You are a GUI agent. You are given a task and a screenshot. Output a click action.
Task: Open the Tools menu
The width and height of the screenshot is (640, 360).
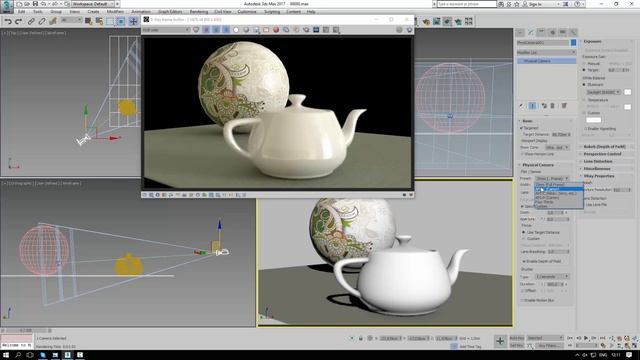coord(38,12)
